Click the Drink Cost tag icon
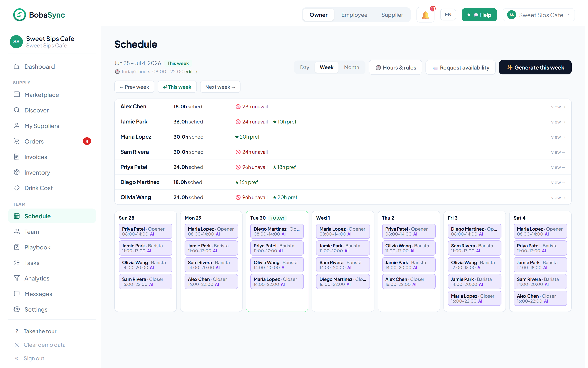 click(x=17, y=188)
